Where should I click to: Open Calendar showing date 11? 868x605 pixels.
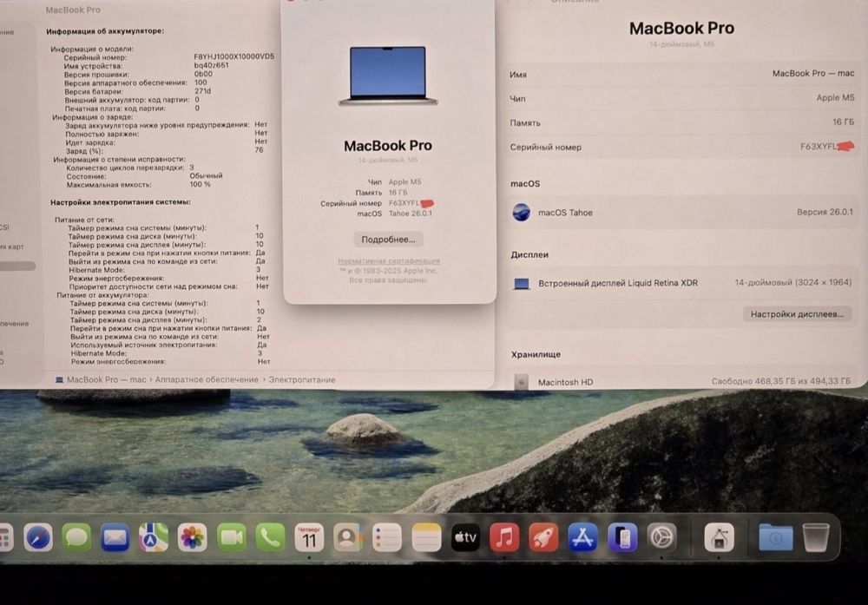pos(309,537)
